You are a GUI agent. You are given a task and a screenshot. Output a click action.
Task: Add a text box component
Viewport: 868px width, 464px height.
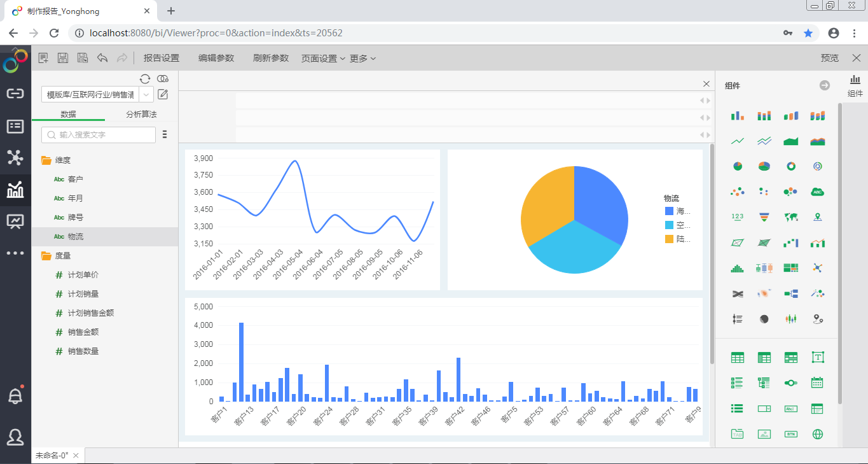[x=818, y=358]
